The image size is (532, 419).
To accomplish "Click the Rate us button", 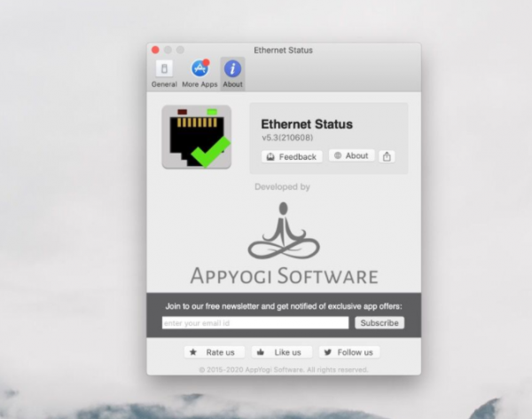I will click(x=214, y=352).
